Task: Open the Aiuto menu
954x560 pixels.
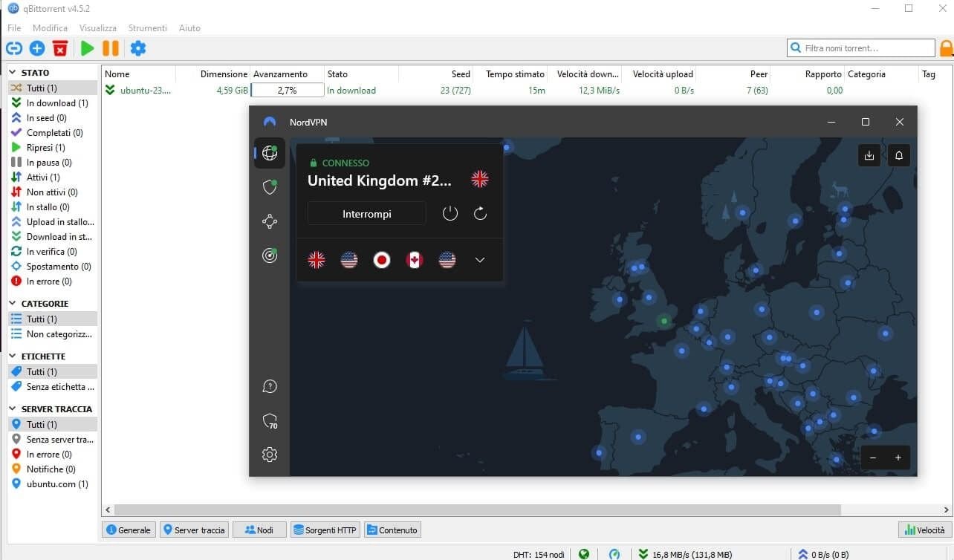Action: pyautogui.click(x=189, y=28)
